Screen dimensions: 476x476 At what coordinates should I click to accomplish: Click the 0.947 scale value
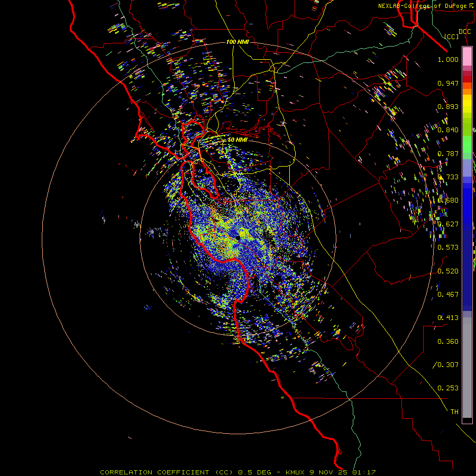click(x=448, y=83)
